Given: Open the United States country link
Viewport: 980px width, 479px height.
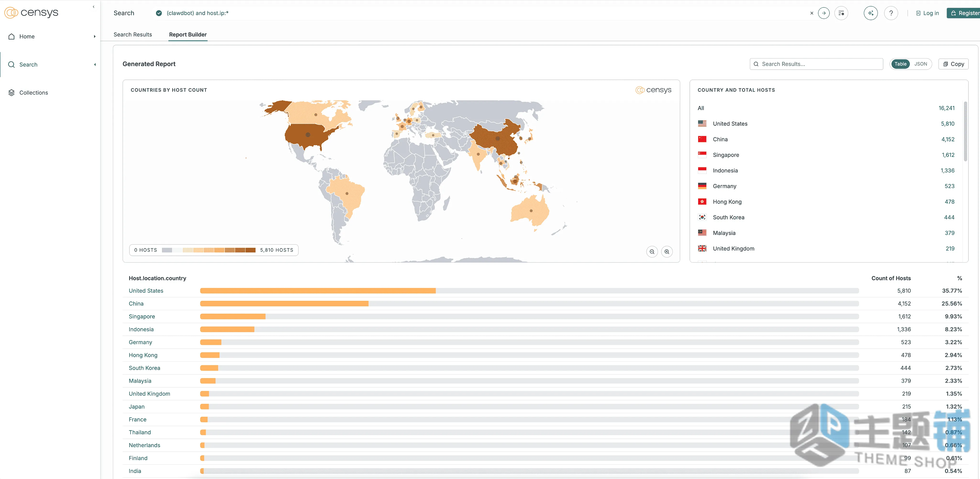Looking at the screenshot, I should (x=146, y=291).
